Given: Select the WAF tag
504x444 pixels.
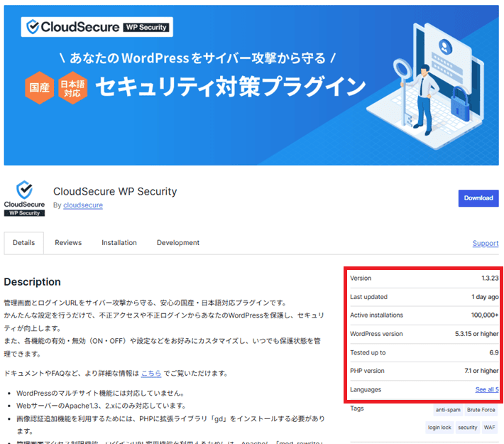Looking at the screenshot, I should [x=489, y=428].
